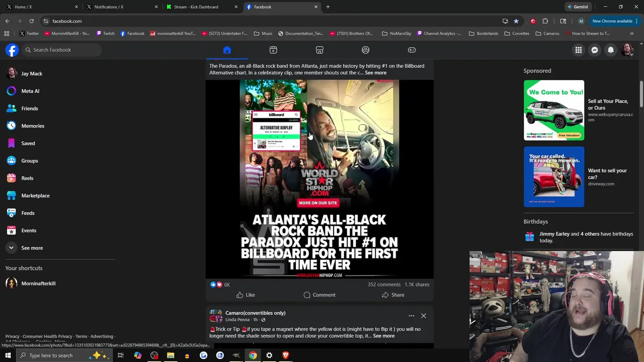Click New Chrome available update button
The image size is (644, 362).
coord(612,21)
